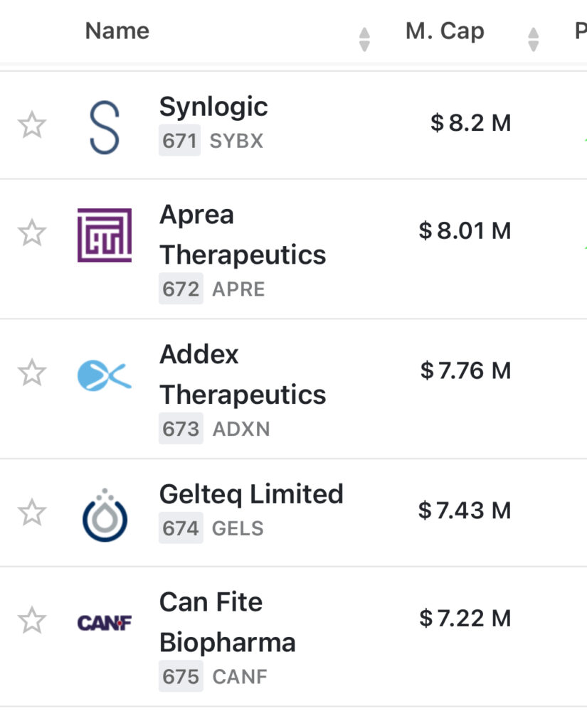Open the Synlogic company link
The image size is (587, 728).
point(213,107)
